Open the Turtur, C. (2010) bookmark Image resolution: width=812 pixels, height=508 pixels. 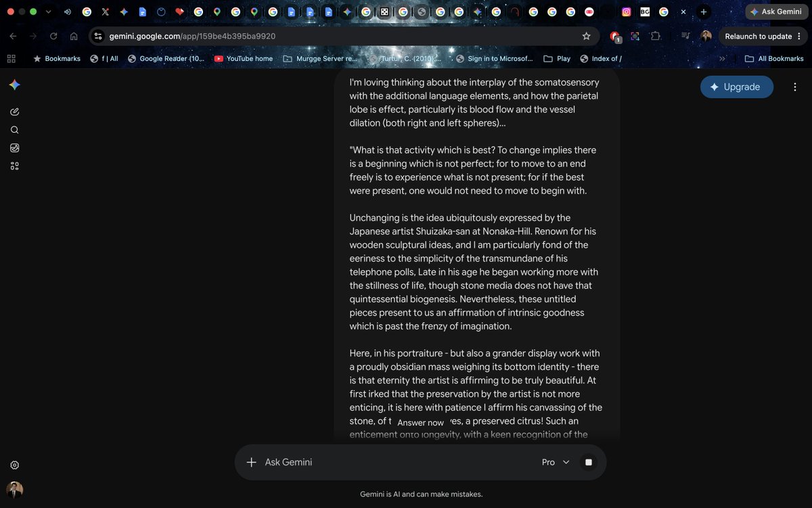point(405,58)
